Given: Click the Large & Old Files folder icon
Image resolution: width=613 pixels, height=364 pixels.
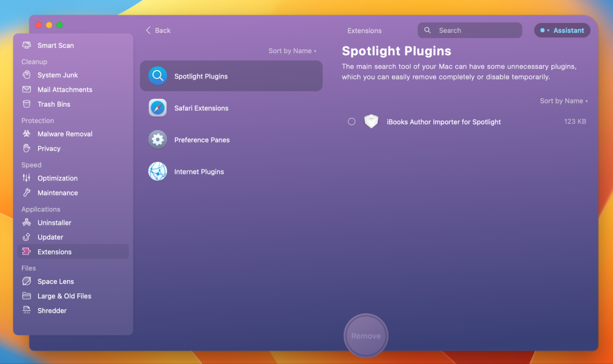Looking at the screenshot, I should 27,296.
